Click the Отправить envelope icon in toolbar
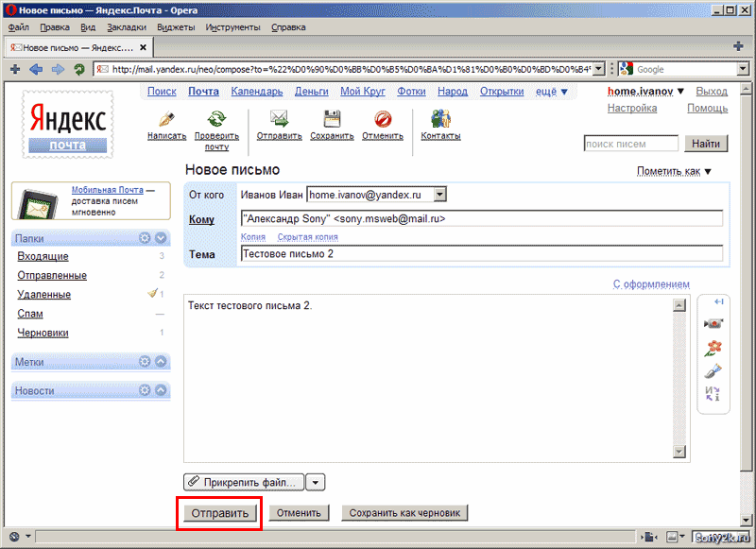Viewport: 756px width, 549px height. tap(279, 119)
